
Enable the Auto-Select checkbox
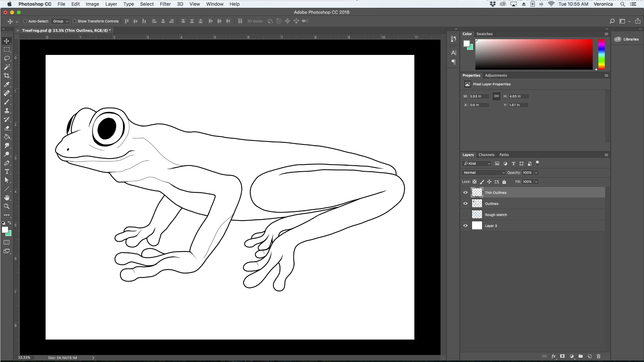(x=25, y=21)
